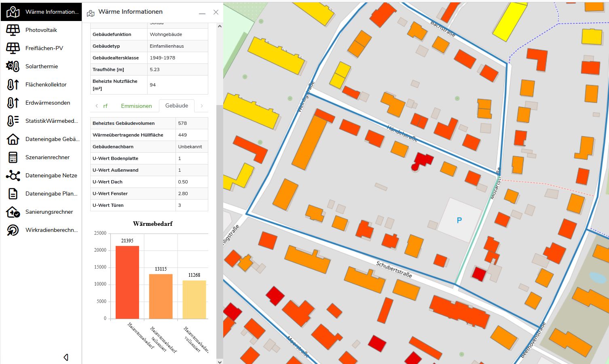The image size is (609, 364).
Task: Open the Wirkradienberechnung radar icon
Action: coord(13,230)
